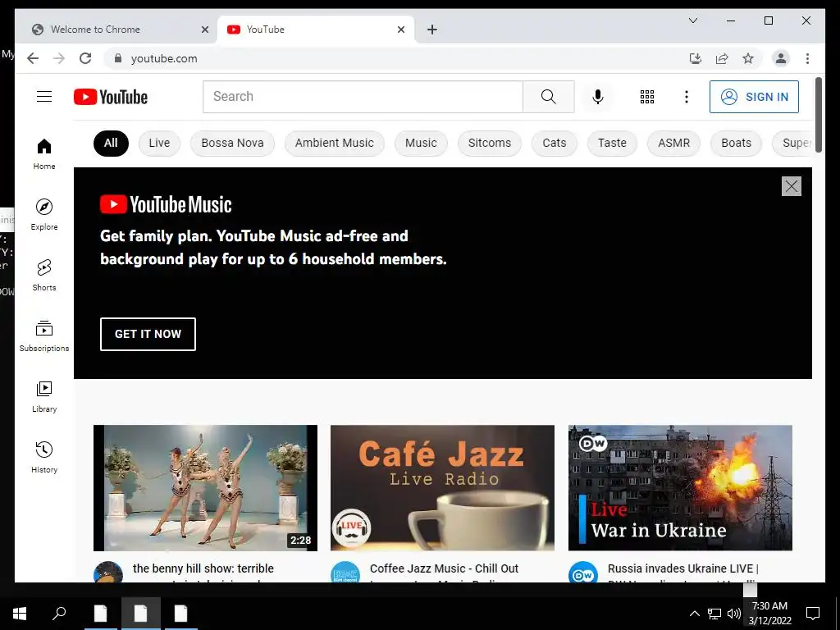This screenshot has width=840, height=630.
Task: Open Chrome three-dot menu
Action: point(807,58)
